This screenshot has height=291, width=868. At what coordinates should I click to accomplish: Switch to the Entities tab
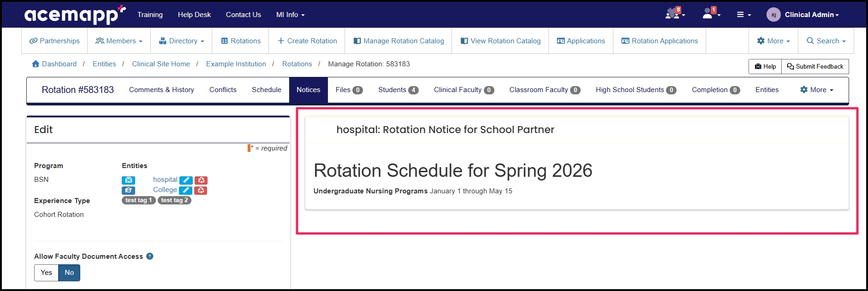point(767,90)
